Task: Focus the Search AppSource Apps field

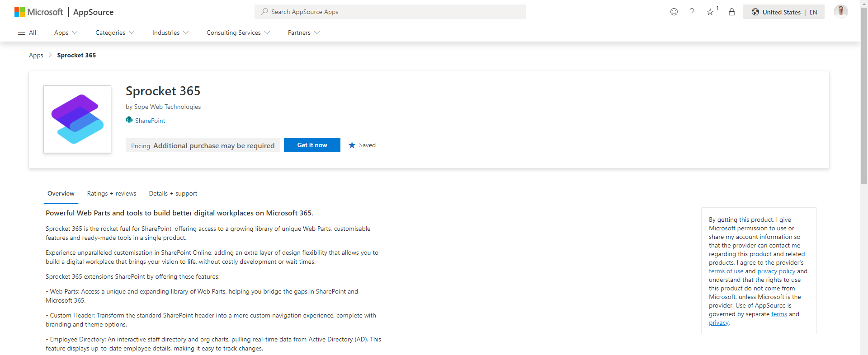Action: click(390, 12)
